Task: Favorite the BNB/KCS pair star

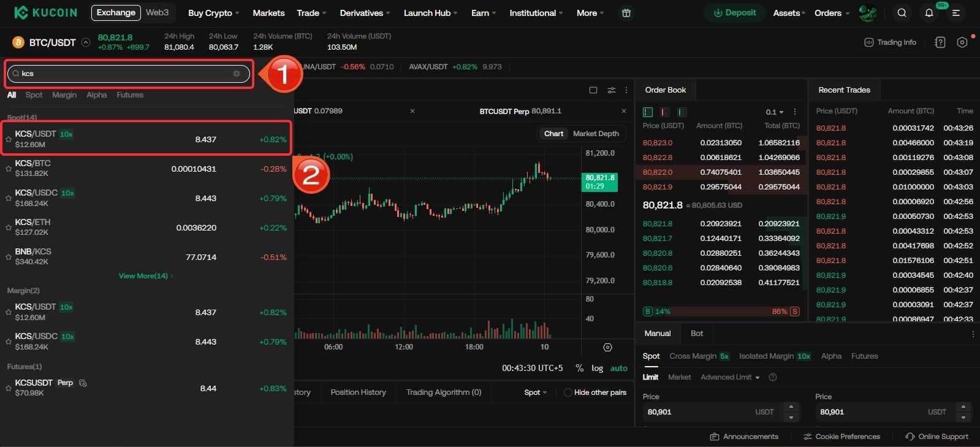Action: coord(9,257)
